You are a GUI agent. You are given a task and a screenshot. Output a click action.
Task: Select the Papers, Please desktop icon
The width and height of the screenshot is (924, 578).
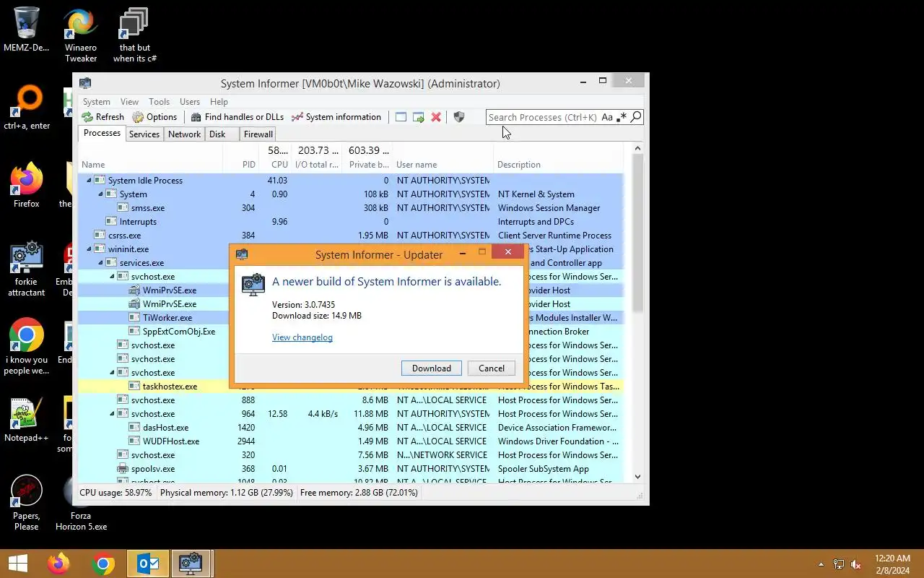point(27,502)
